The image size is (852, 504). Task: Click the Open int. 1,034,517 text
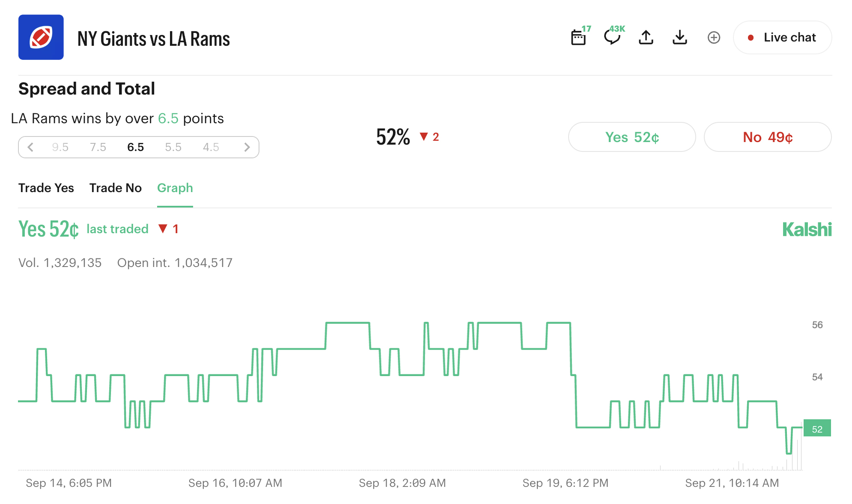pyautogui.click(x=175, y=263)
